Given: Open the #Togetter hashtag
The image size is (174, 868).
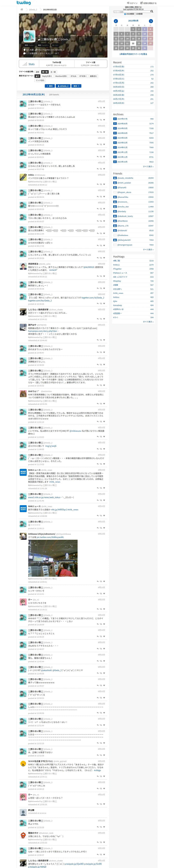Looking at the screenshot, I should 117,269.
